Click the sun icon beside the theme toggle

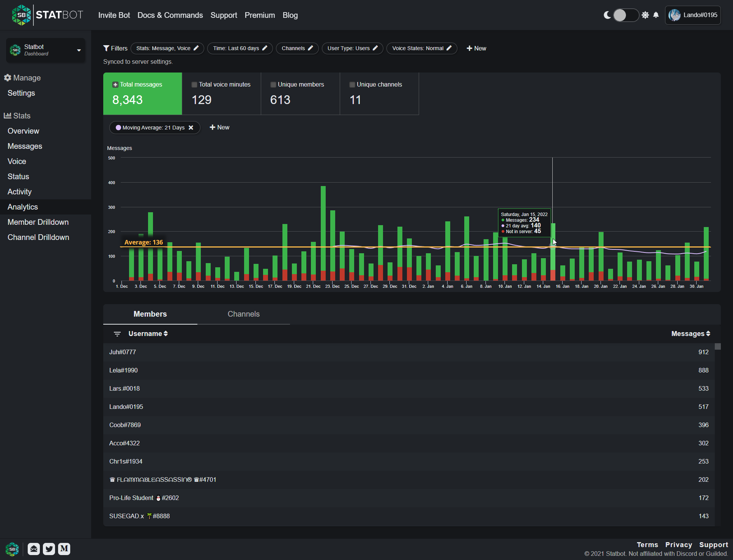point(645,15)
